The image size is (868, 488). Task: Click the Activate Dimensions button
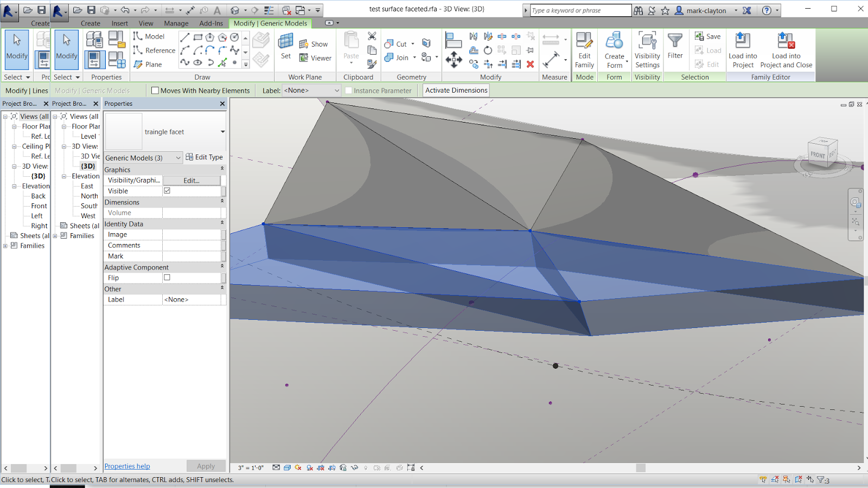[x=456, y=90]
